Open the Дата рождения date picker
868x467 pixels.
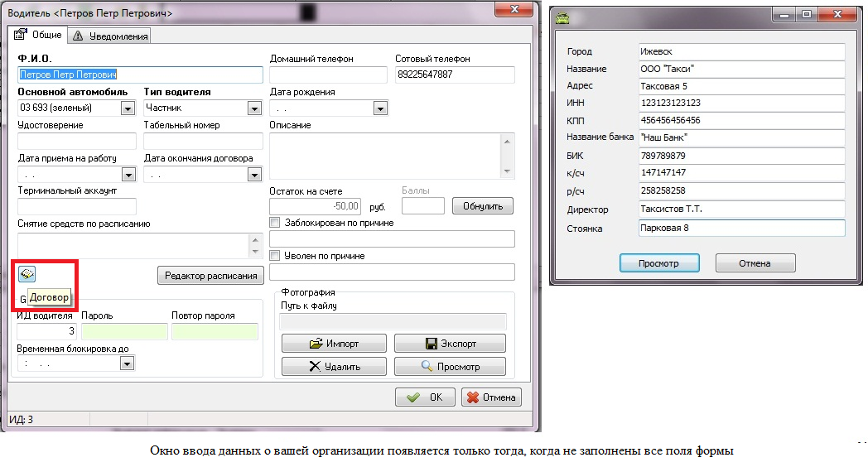[380, 108]
